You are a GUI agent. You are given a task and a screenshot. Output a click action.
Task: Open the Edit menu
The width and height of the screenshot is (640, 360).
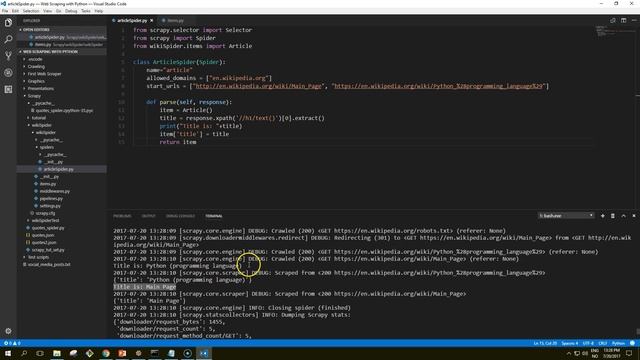(x=16, y=11)
